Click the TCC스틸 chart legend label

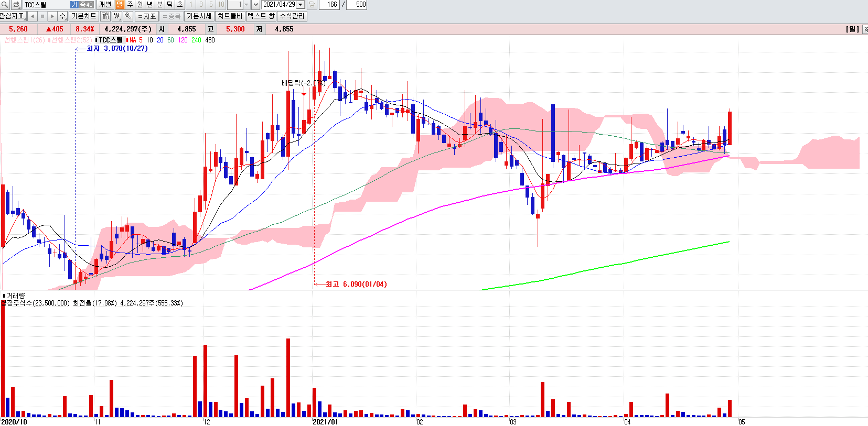coord(109,40)
